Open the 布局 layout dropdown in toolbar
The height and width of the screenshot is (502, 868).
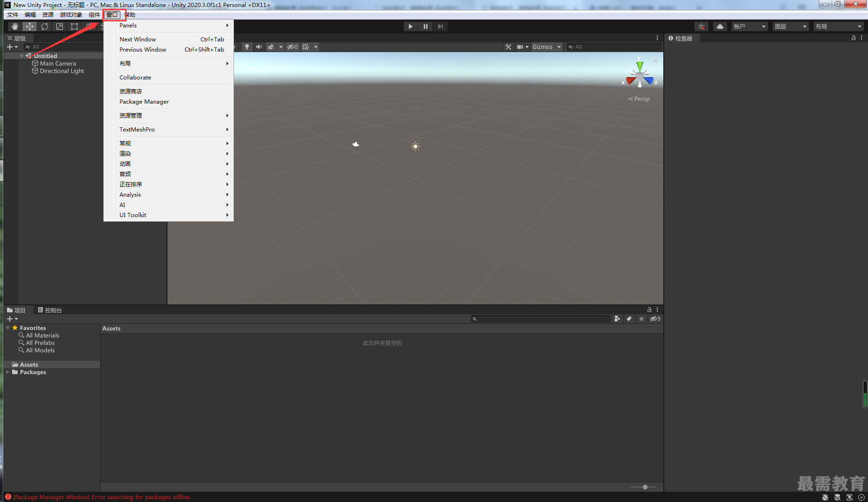(x=838, y=26)
